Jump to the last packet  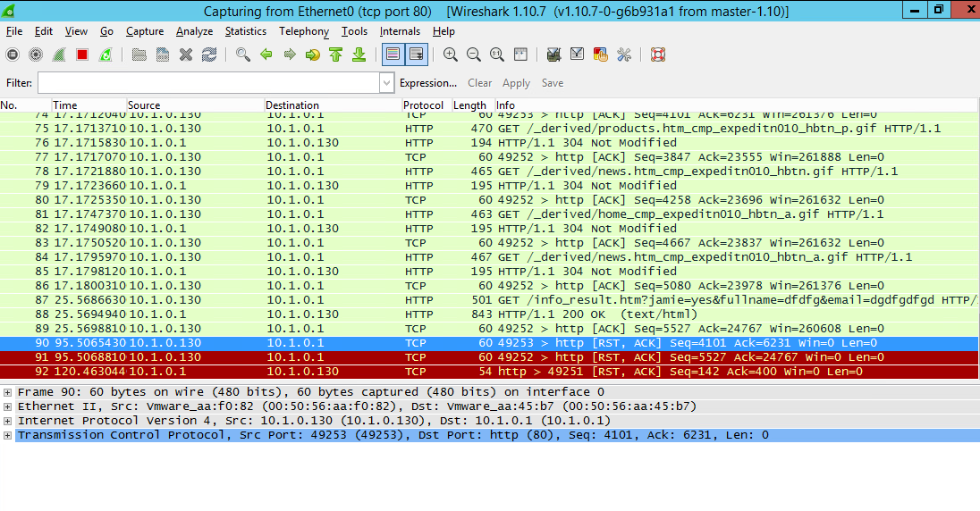tap(359, 55)
